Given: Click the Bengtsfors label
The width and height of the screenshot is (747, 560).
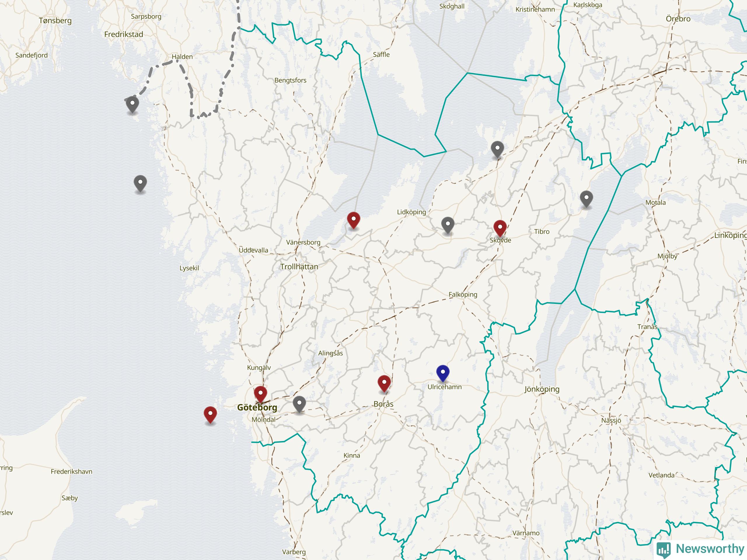Looking at the screenshot, I should tap(290, 80).
